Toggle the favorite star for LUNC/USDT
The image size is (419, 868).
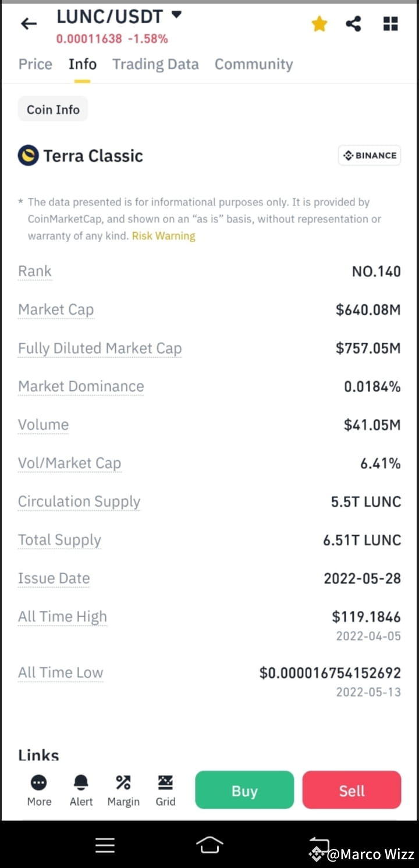tap(319, 24)
